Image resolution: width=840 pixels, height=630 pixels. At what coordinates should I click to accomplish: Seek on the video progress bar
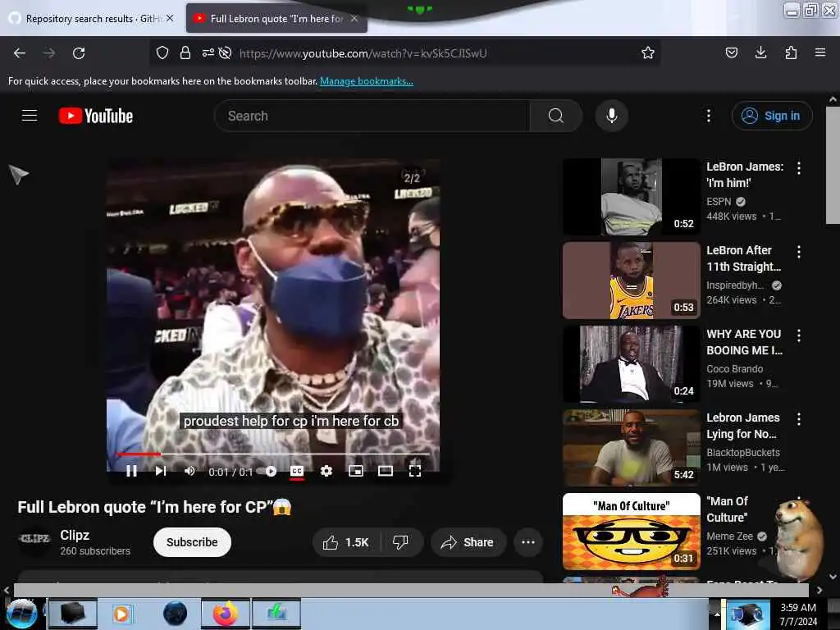click(x=272, y=454)
